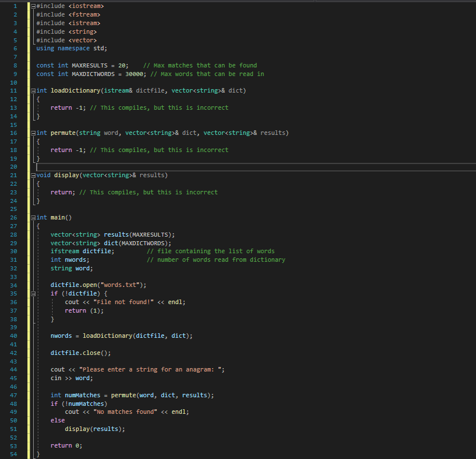The width and height of the screenshot is (476, 459).
Task: Click the #include <iostream> line
Action: click(x=70, y=6)
